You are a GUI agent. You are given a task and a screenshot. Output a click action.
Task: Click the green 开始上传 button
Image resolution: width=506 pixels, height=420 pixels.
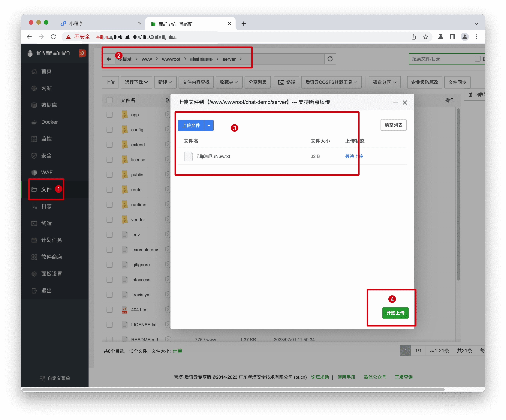point(395,313)
